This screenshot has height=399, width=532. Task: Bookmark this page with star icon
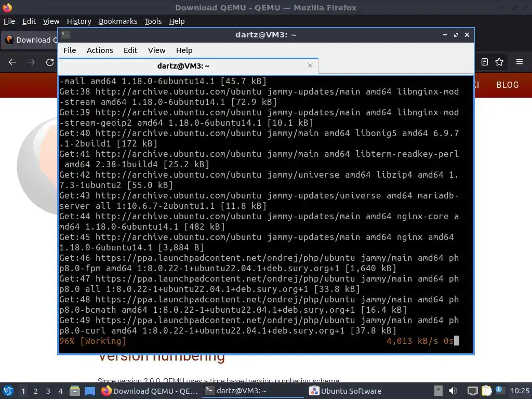coord(499,62)
